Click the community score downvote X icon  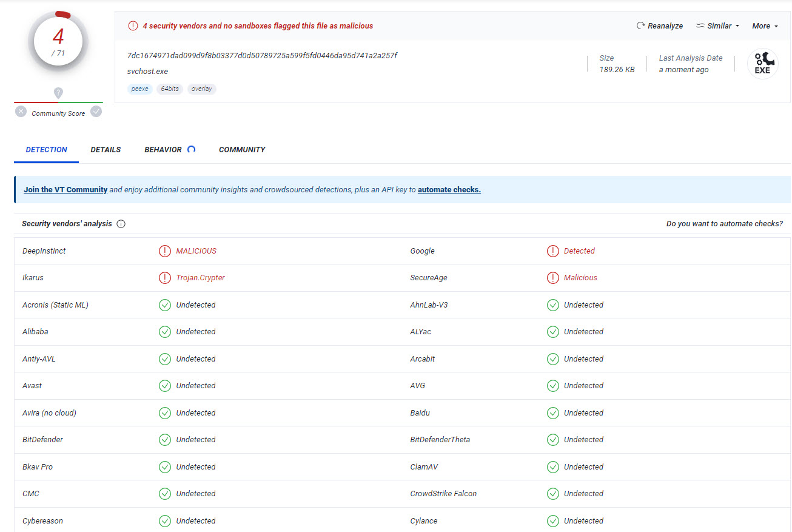[21, 112]
